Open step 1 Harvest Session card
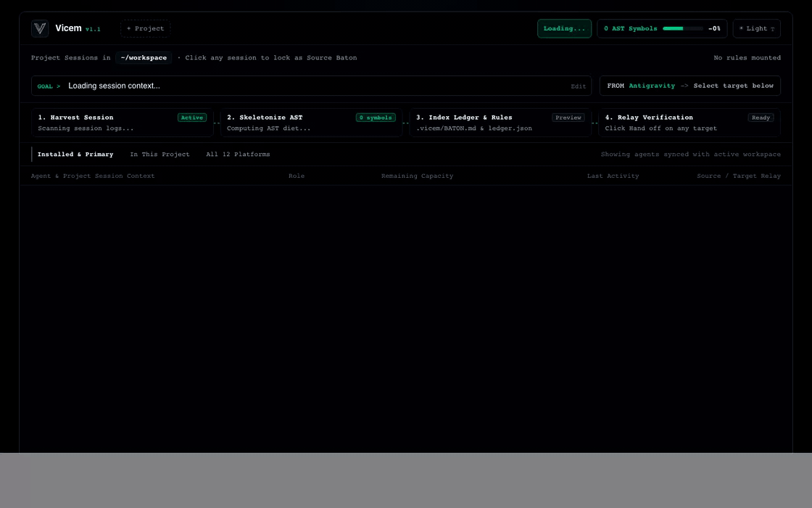Image resolution: width=812 pixels, height=508 pixels. pyautogui.click(x=123, y=123)
